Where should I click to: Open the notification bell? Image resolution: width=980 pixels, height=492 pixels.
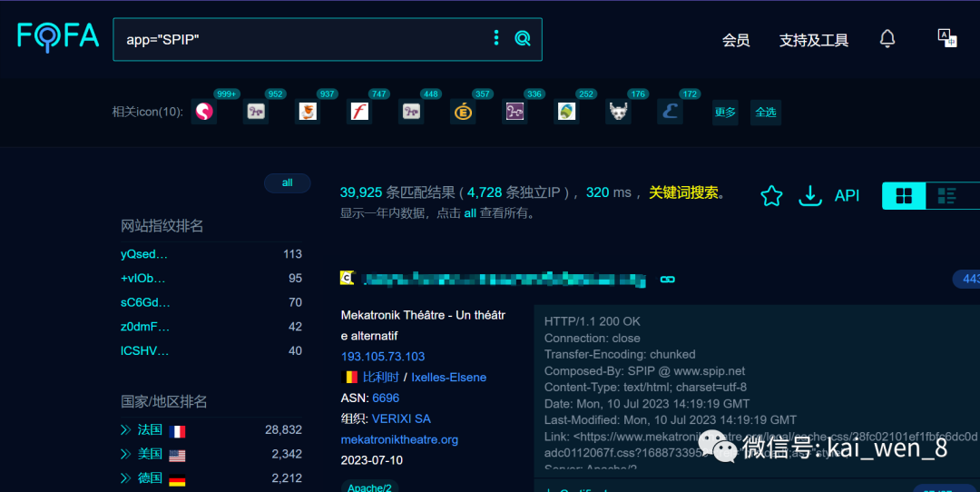(x=887, y=39)
